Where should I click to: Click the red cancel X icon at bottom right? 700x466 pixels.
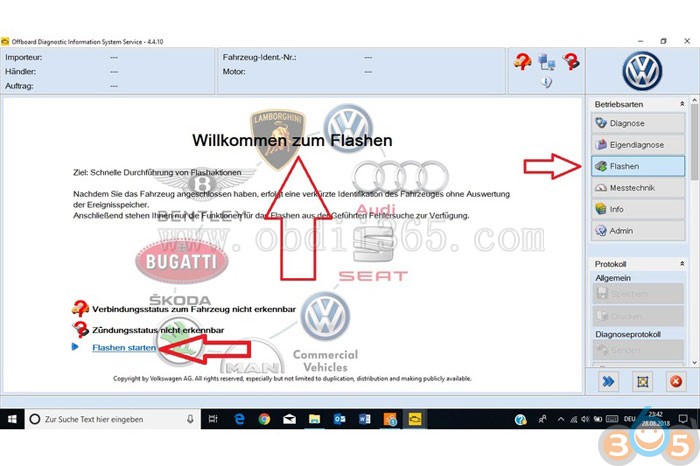point(676,382)
